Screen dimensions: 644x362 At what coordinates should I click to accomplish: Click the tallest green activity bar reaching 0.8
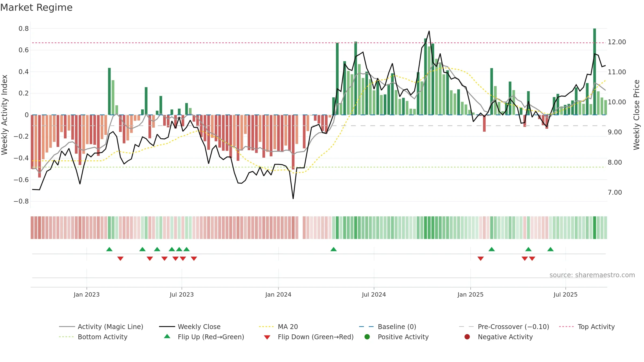click(595, 72)
